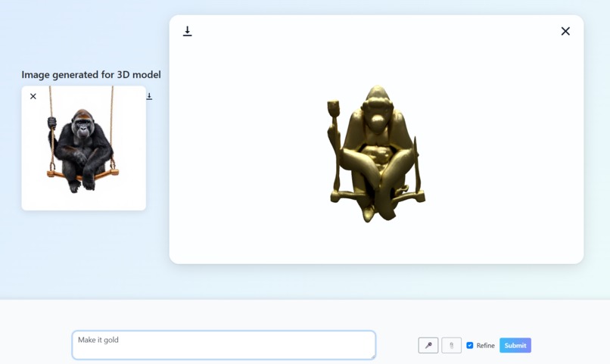Close the 3D model viewer panel
The width and height of the screenshot is (610, 364).
pos(565,31)
